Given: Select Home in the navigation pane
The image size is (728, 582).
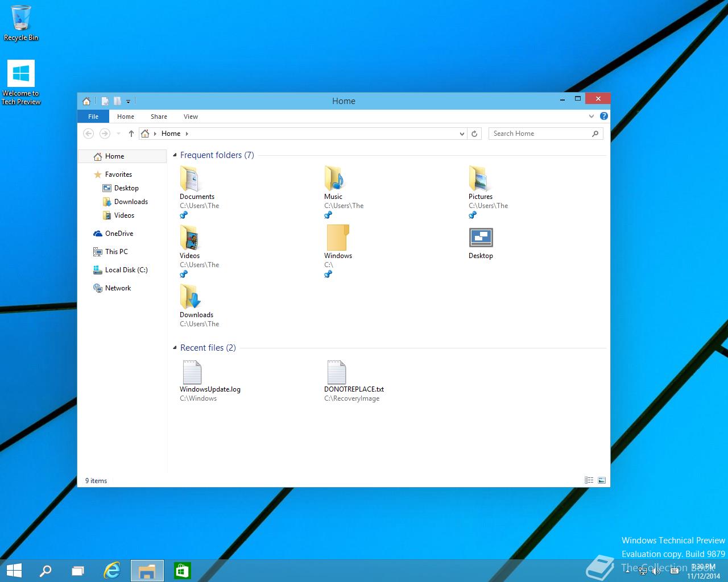Looking at the screenshot, I should [122, 156].
